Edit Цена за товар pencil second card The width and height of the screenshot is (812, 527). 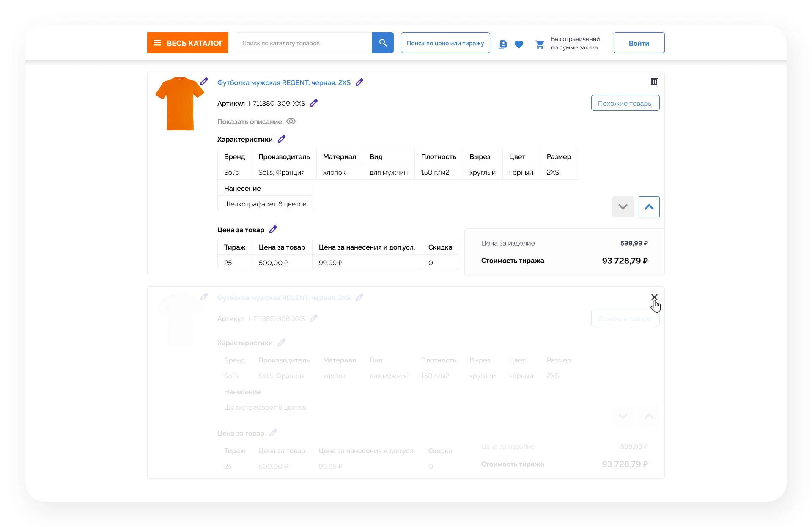click(273, 433)
